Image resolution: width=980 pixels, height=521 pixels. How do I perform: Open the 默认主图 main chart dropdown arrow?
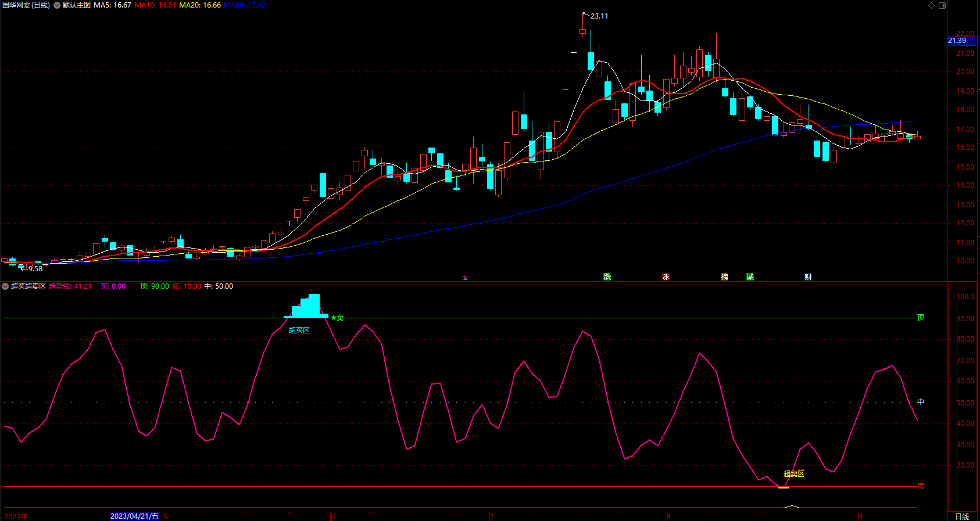pyautogui.click(x=57, y=5)
